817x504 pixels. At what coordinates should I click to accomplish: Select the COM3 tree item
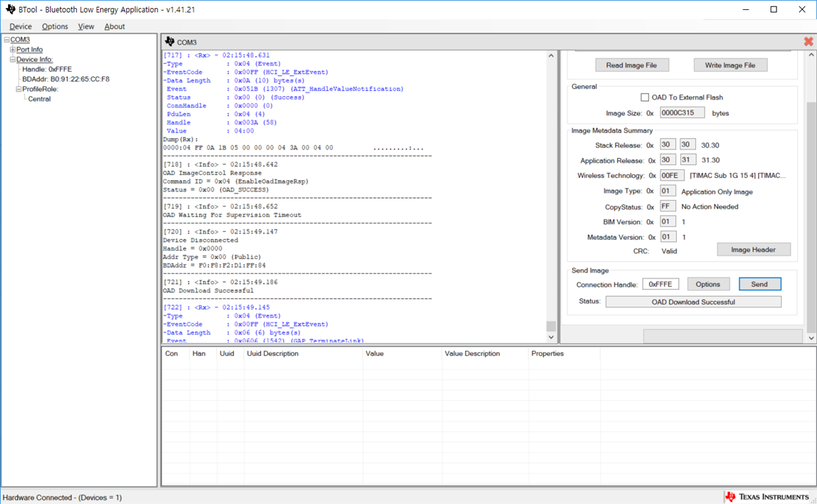[x=20, y=40]
